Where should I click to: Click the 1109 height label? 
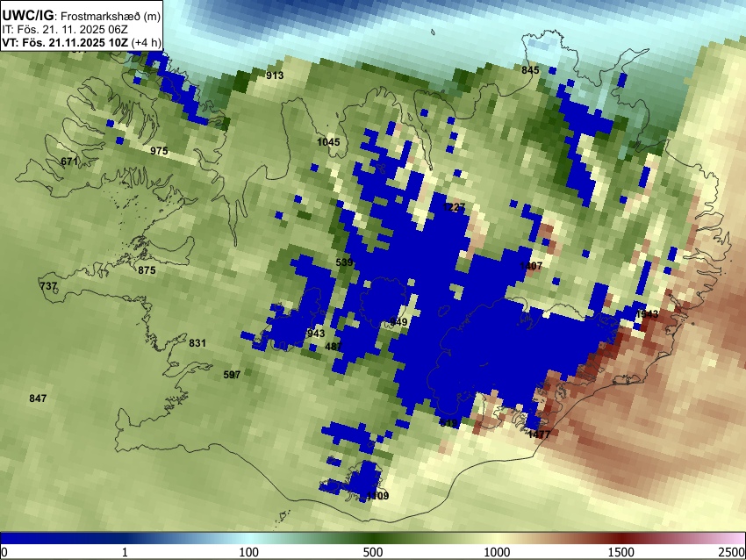pyautogui.click(x=377, y=496)
